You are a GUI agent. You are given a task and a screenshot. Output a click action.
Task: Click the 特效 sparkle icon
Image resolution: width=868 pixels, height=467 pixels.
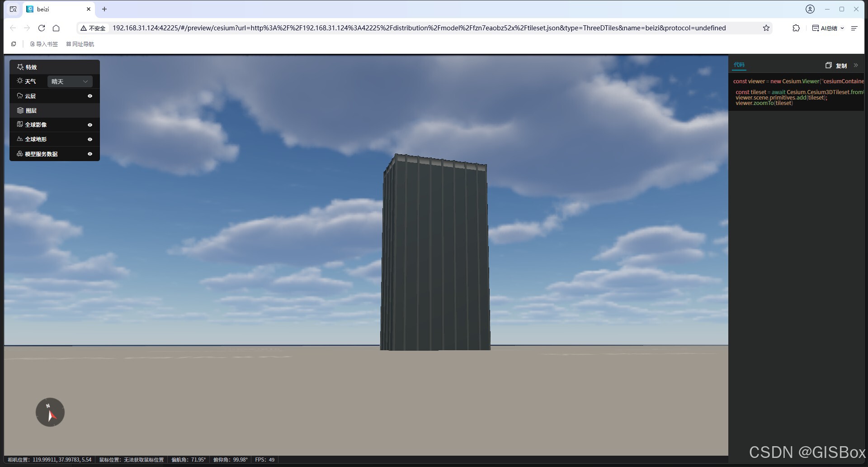20,67
